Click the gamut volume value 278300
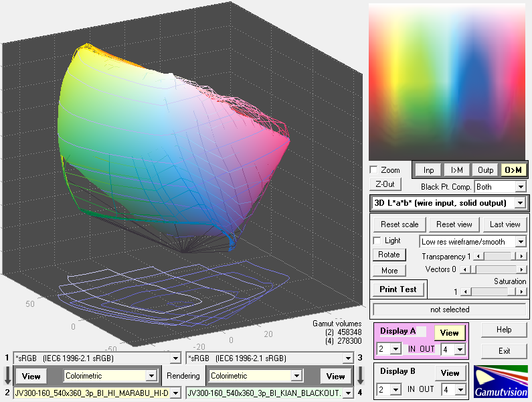The width and height of the screenshot is (532, 402). tap(349, 340)
